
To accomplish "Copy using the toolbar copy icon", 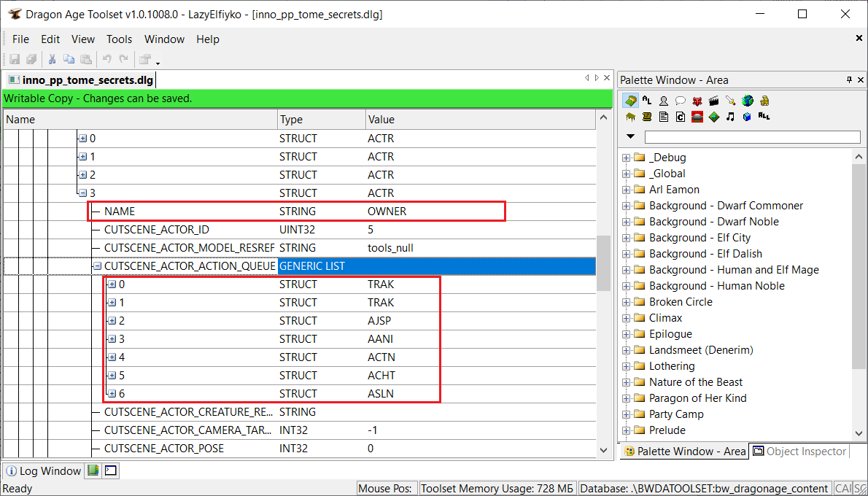I will [x=69, y=58].
